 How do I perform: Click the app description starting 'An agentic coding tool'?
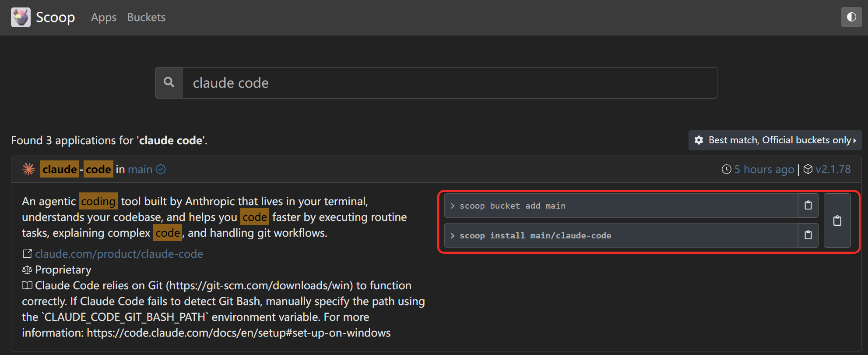(214, 217)
